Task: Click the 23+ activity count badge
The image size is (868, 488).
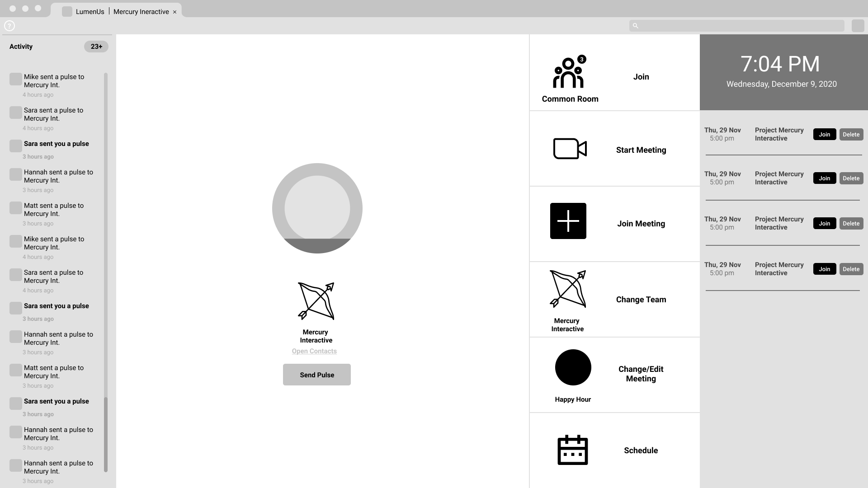Action: 96,47
